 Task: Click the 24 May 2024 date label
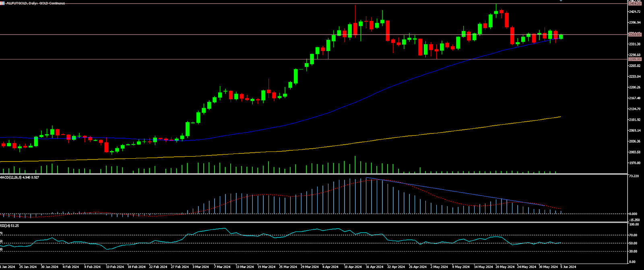pos(526,267)
